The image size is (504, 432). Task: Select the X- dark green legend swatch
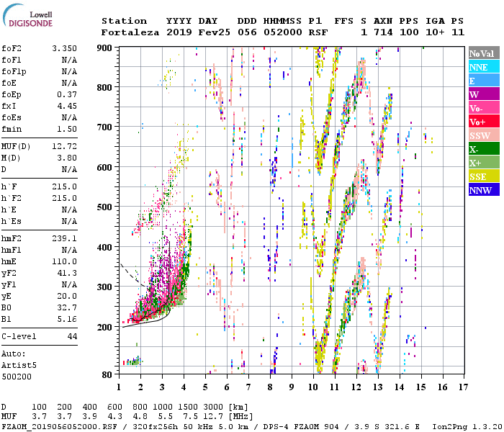pos(484,149)
